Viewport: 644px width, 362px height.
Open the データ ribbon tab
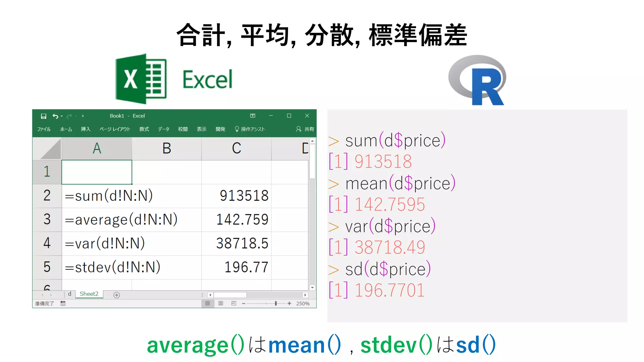(164, 129)
